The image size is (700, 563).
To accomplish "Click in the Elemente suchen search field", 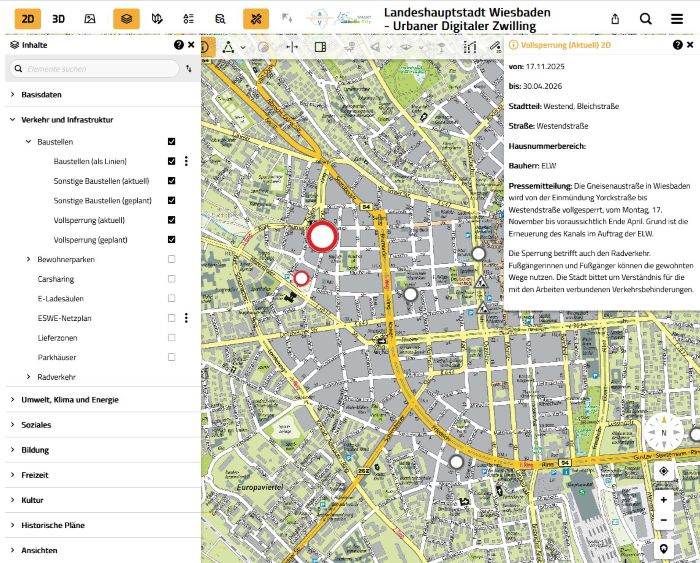I will 95,69.
